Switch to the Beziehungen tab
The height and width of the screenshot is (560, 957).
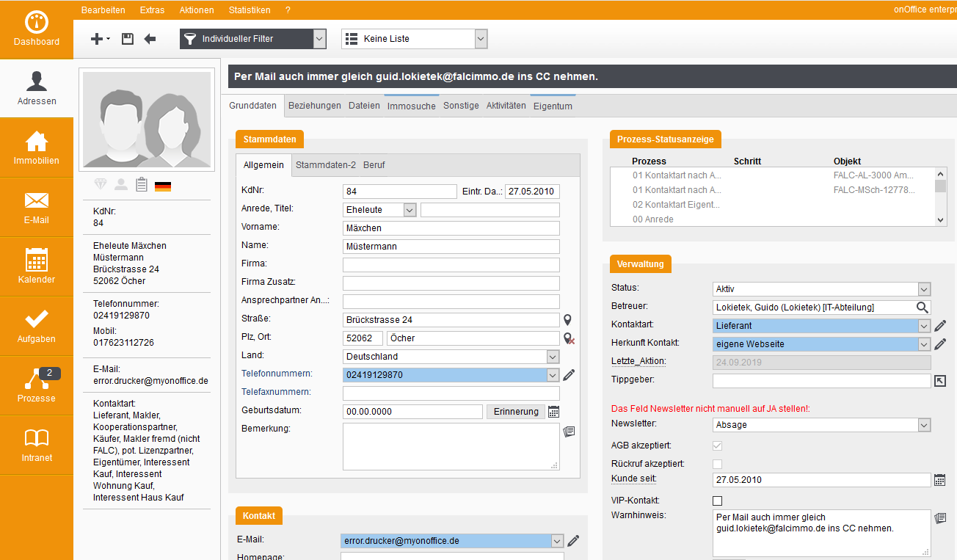tap(314, 106)
